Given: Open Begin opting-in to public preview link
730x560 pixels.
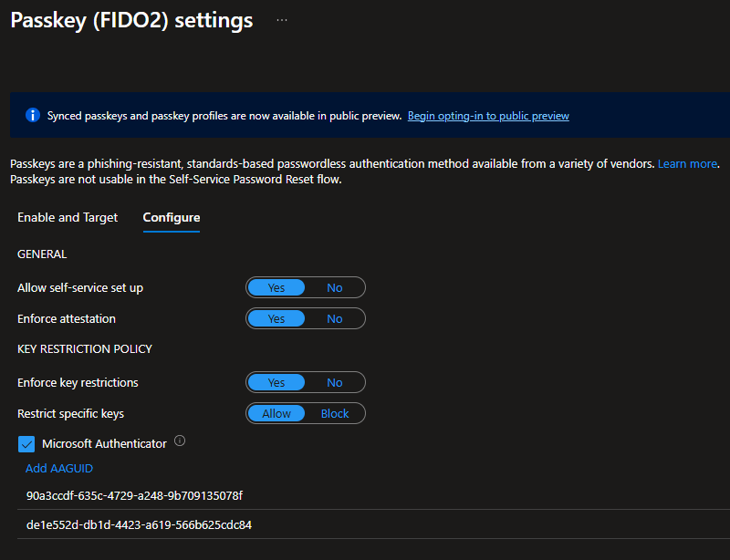Looking at the screenshot, I should tap(488, 116).
